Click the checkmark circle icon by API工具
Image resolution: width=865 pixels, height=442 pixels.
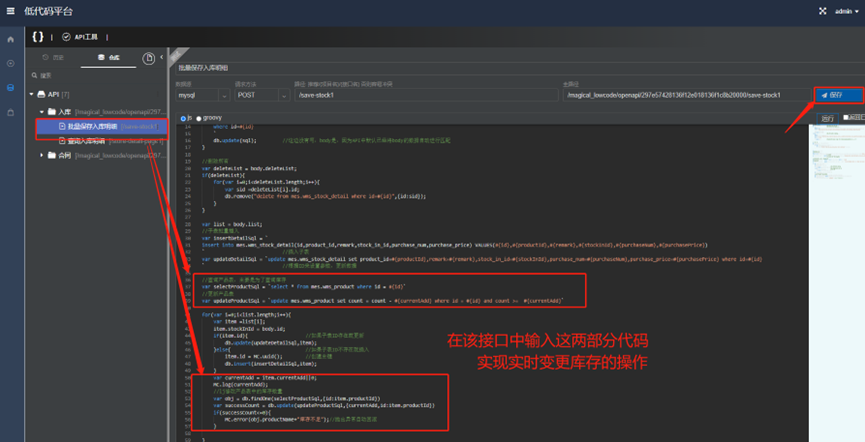click(x=66, y=37)
